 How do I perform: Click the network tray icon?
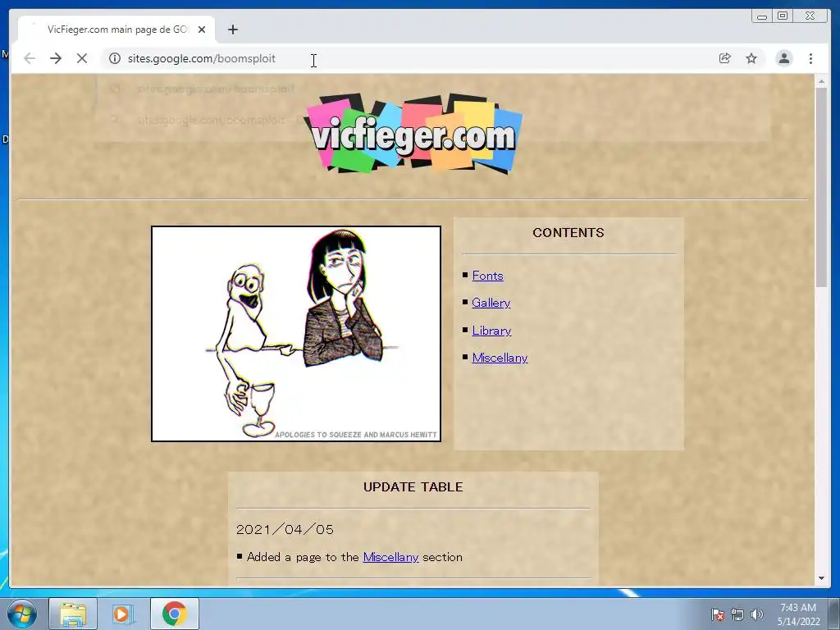click(737, 614)
